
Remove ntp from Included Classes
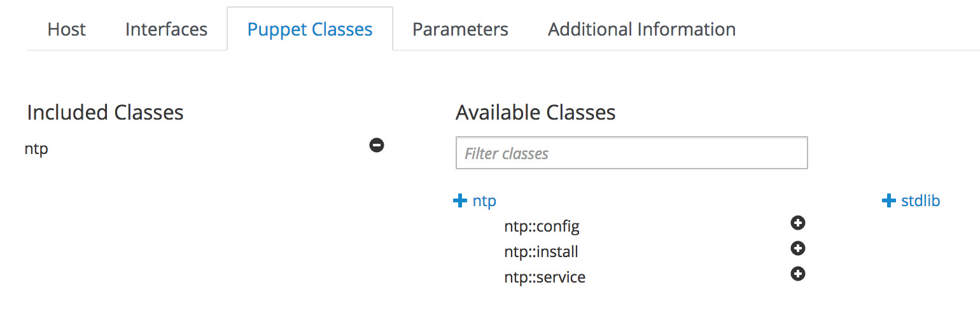(377, 146)
